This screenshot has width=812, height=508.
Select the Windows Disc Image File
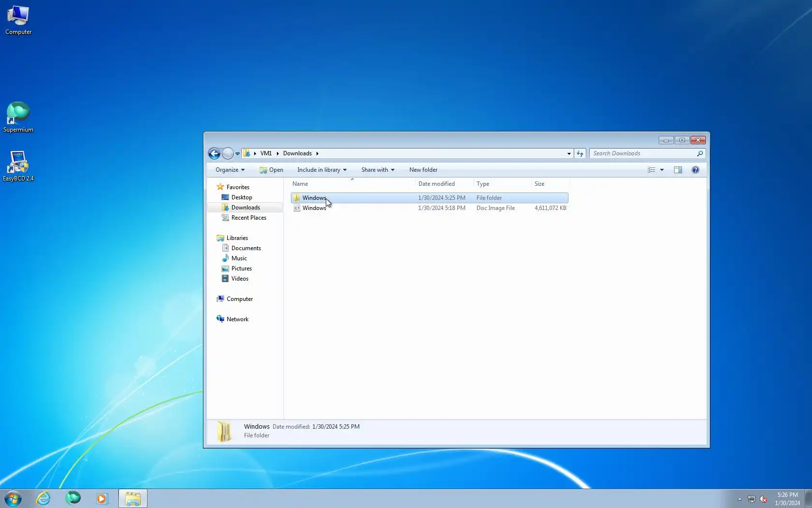point(429,208)
